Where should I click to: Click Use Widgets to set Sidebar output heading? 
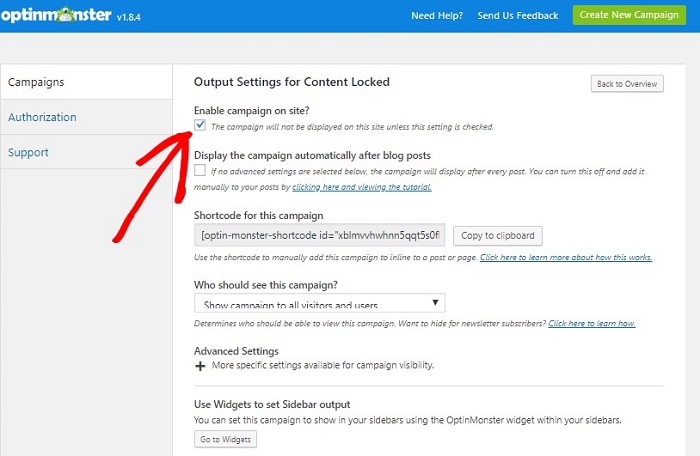pos(272,404)
